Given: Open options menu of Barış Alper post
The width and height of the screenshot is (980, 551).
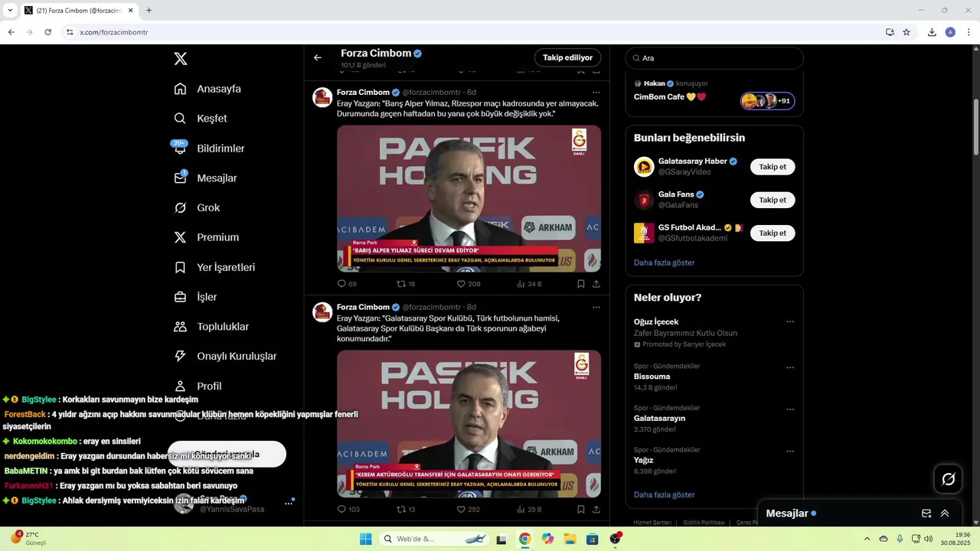Looking at the screenshot, I should (596, 93).
